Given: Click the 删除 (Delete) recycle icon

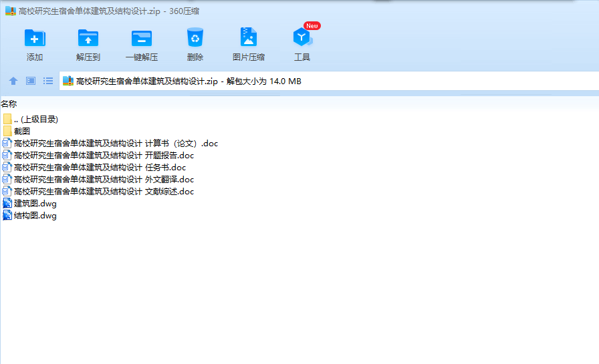Looking at the screenshot, I should (195, 37).
